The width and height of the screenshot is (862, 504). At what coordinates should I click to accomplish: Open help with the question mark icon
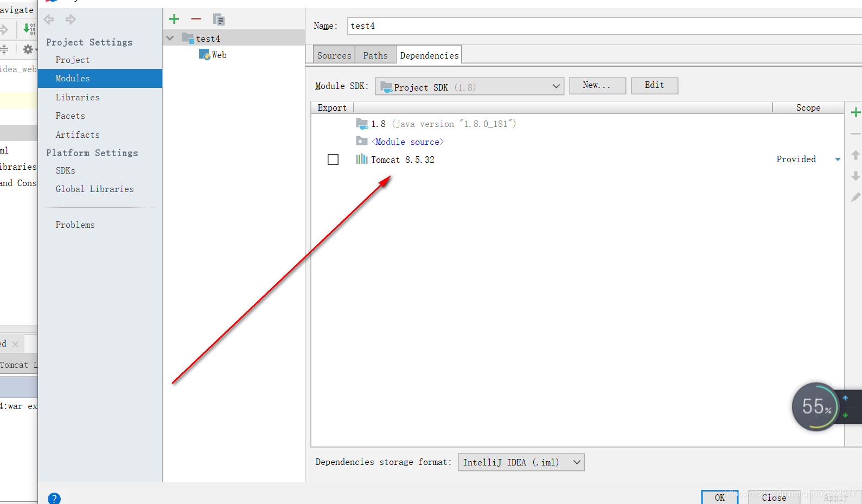coord(54,498)
